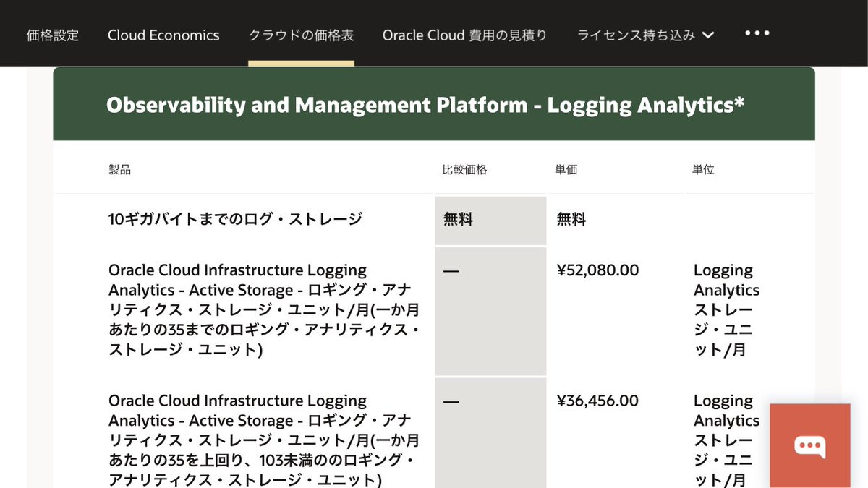This screenshot has width=868, height=488.
Task: Open the ライセンス持ち込み chevron menu
Action: click(x=708, y=34)
